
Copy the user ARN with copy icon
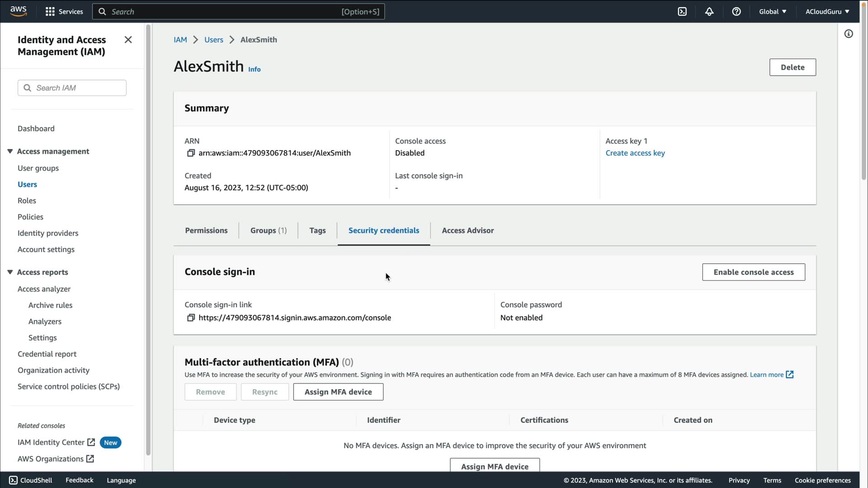pos(191,153)
